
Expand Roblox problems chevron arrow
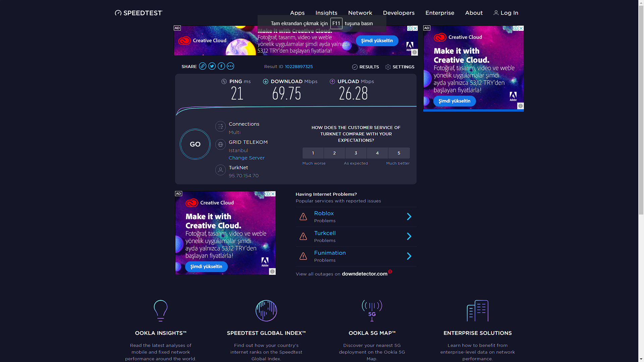[409, 217]
